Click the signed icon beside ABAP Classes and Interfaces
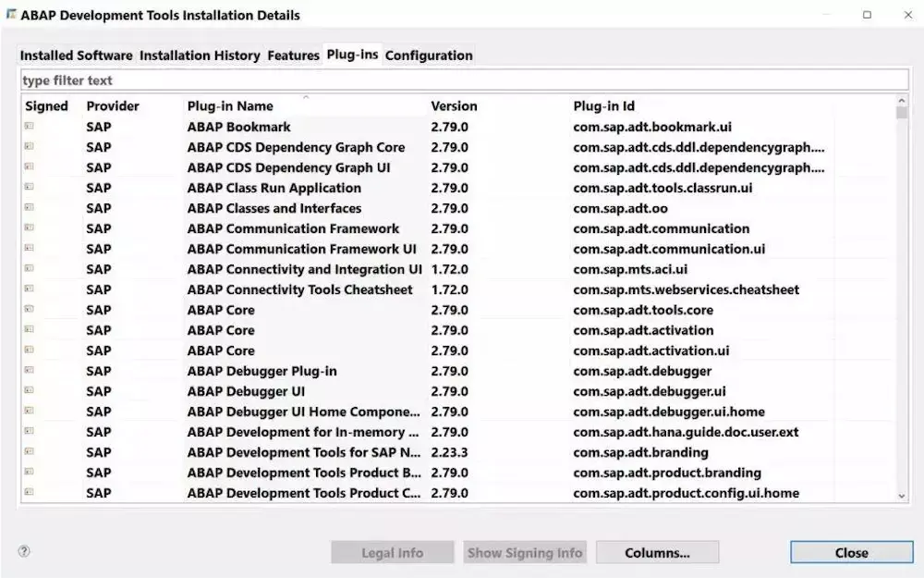This screenshot has width=924, height=578. click(30, 208)
